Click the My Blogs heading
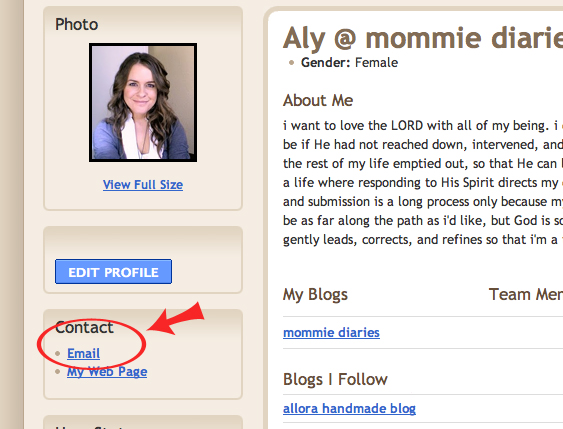Screen dimensions: 563x429 click(315, 295)
